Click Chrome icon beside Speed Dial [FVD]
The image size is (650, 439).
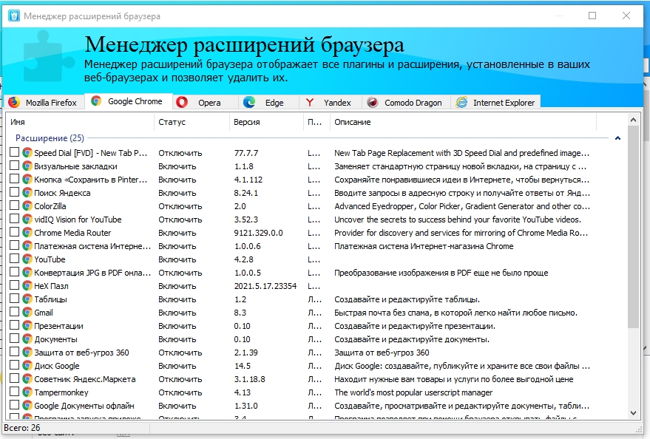pyautogui.click(x=27, y=153)
